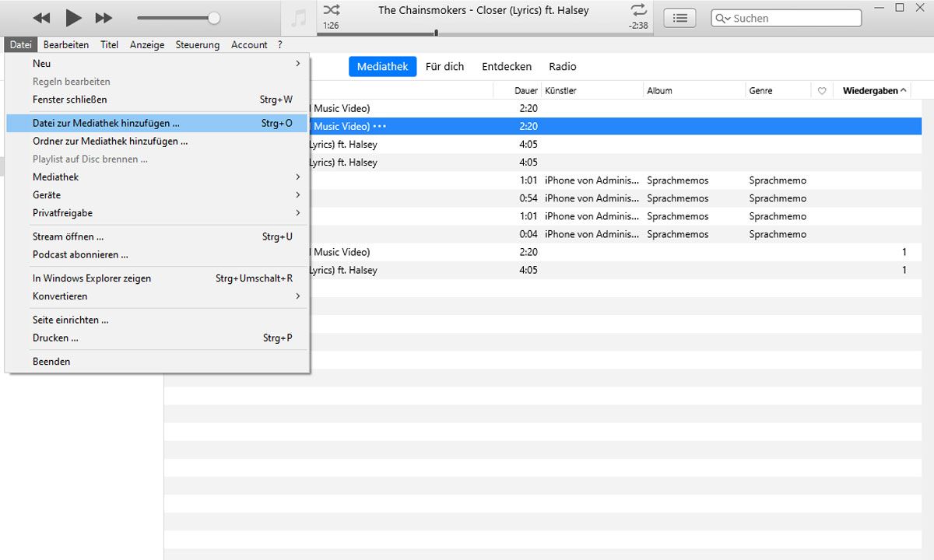934x560 pixels.
Task: Click the heart column header icon
Action: 821,91
